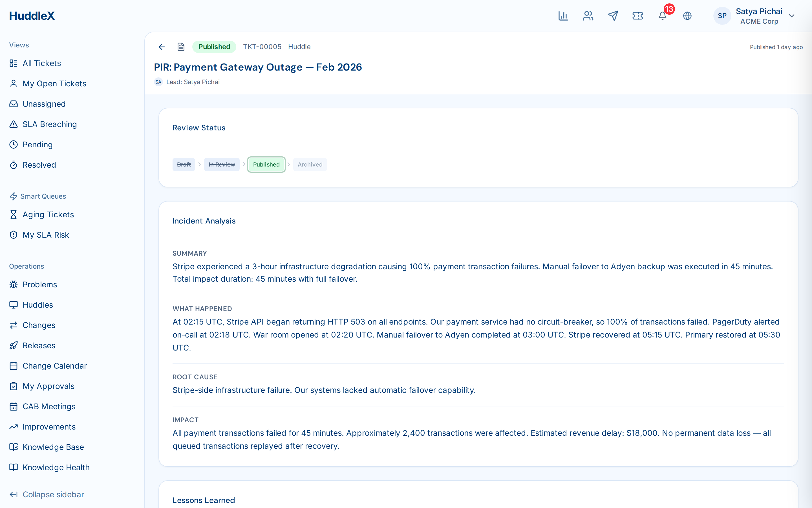Screen dimensions: 812x508
Task: Click the Published 1 day ago timestamp
Action: (x=776, y=47)
